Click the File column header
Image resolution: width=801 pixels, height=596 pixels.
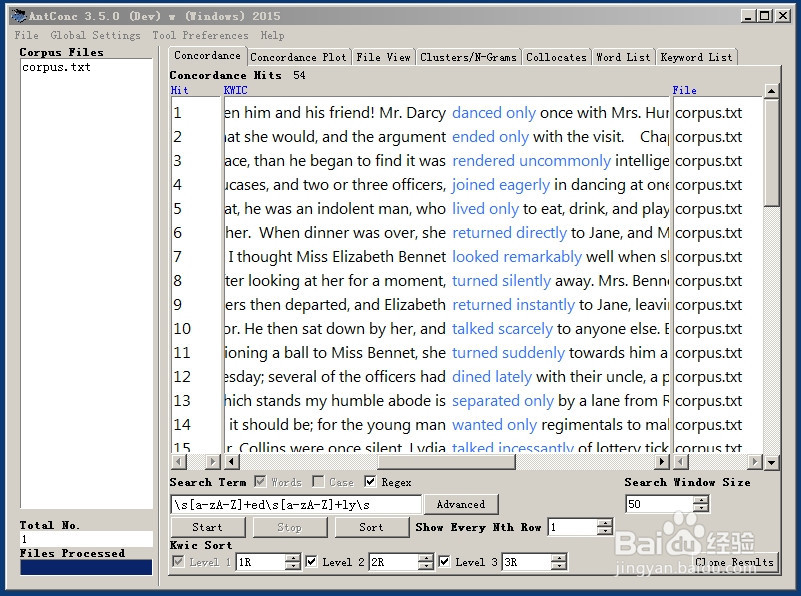pos(685,90)
